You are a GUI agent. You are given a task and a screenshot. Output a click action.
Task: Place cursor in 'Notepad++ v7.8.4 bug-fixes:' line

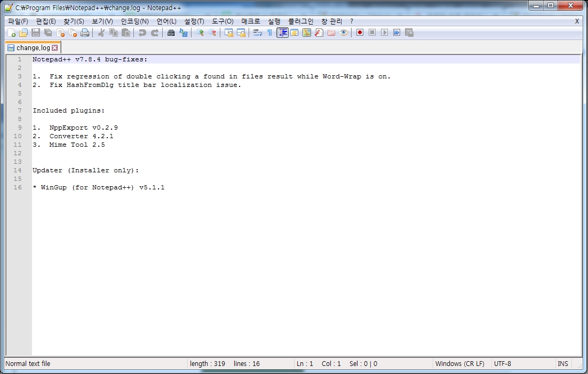point(90,59)
